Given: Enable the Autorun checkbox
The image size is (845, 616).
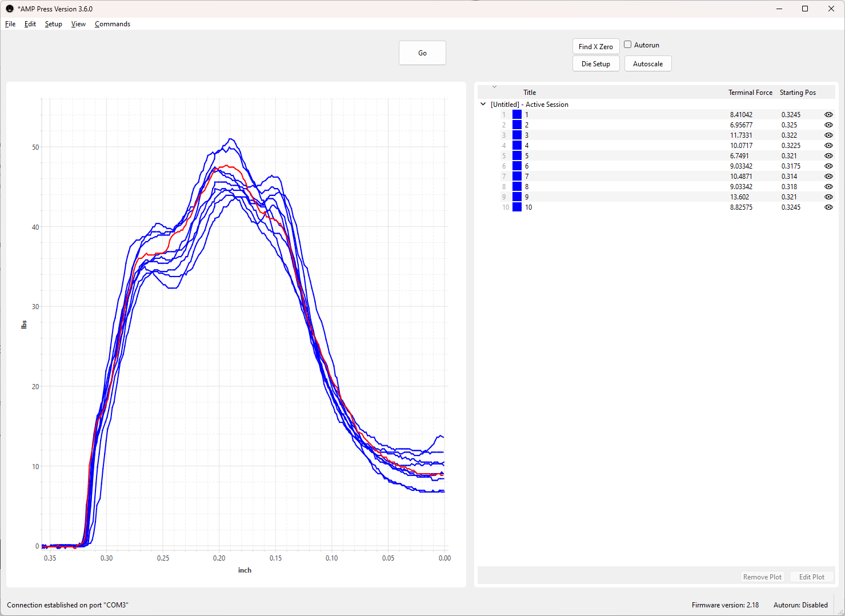Looking at the screenshot, I should coord(628,45).
